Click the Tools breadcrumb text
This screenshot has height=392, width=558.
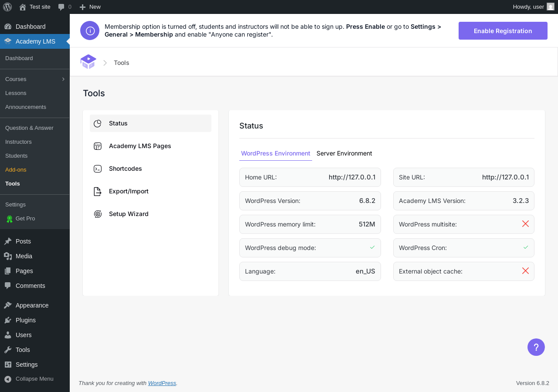pos(122,63)
